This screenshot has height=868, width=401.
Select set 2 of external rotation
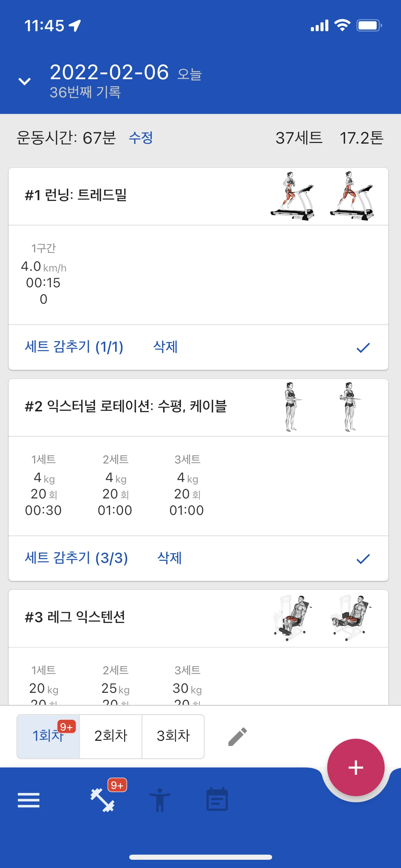pyautogui.click(x=115, y=485)
